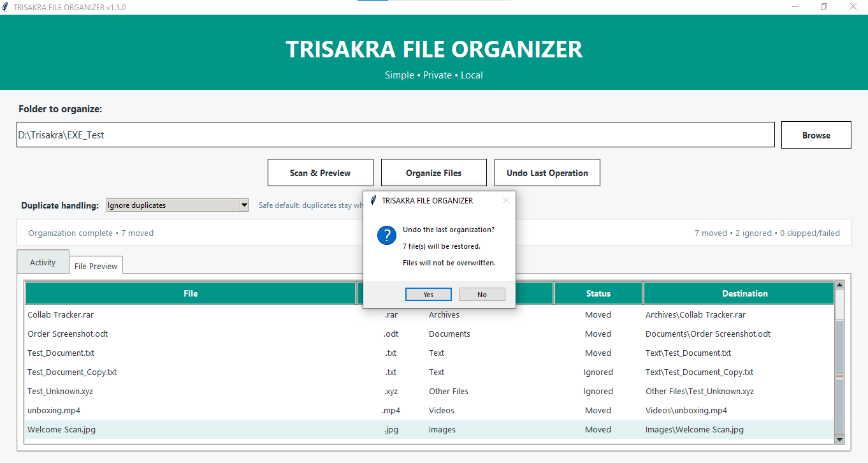
Task: Click 'Organization complete • 7 moved' status text
Action: [90, 233]
